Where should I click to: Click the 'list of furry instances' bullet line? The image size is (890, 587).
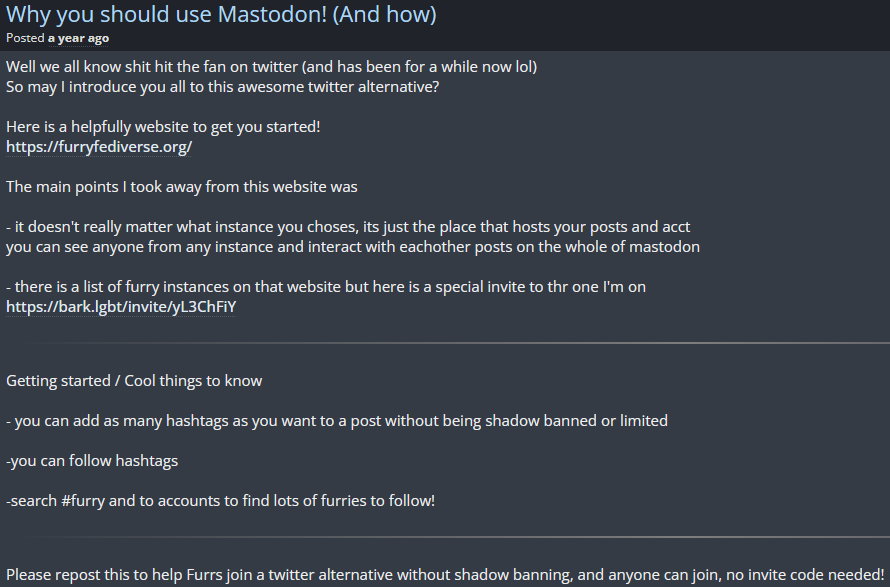pyautogui.click(x=326, y=287)
